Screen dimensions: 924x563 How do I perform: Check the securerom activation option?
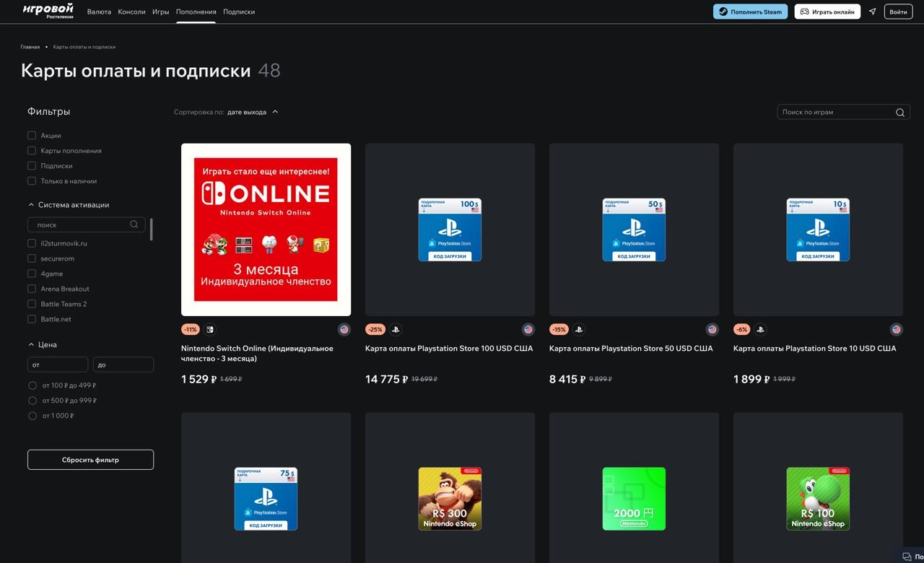pyautogui.click(x=32, y=258)
